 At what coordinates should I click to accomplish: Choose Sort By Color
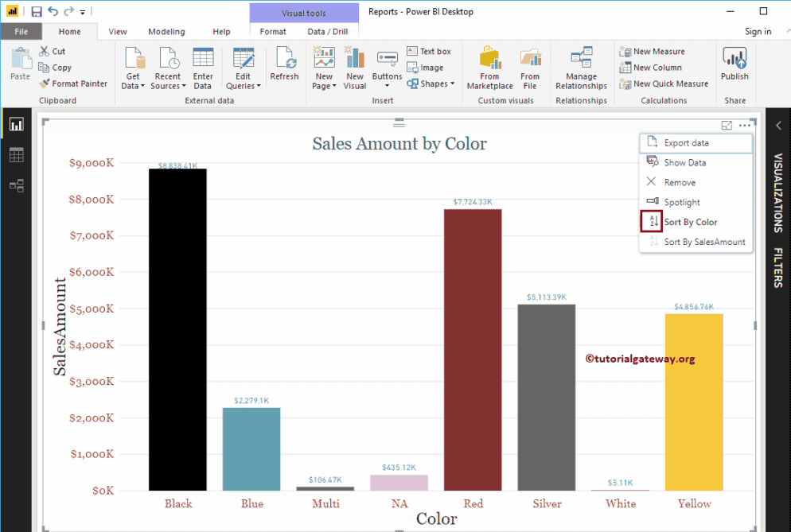696,221
